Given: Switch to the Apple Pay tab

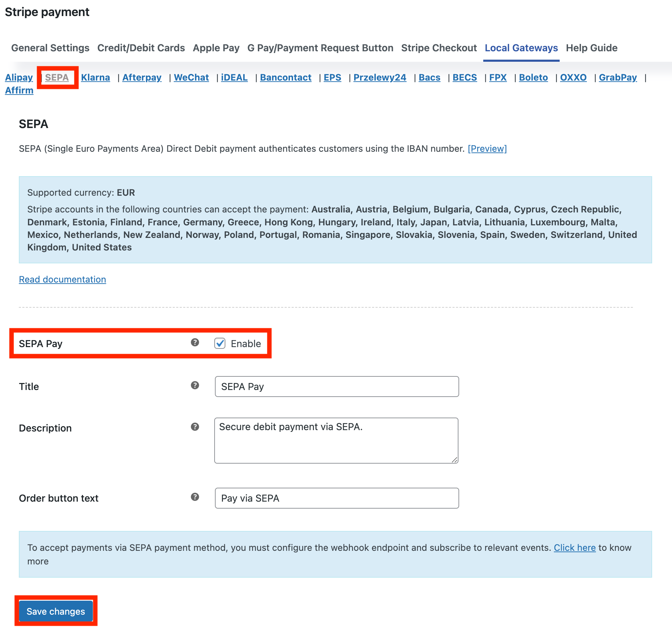Looking at the screenshot, I should (x=216, y=48).
